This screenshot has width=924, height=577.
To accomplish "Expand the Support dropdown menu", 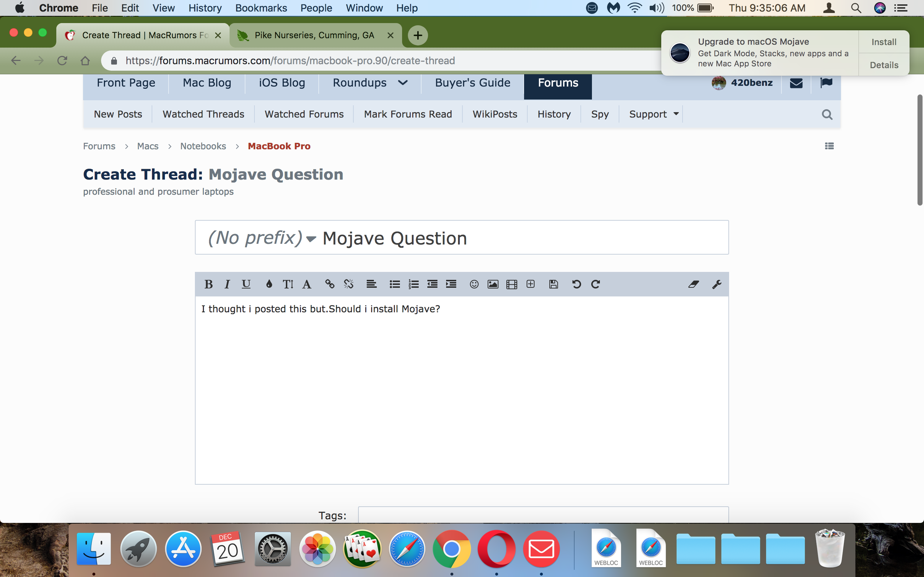I will tap(654, 114).
